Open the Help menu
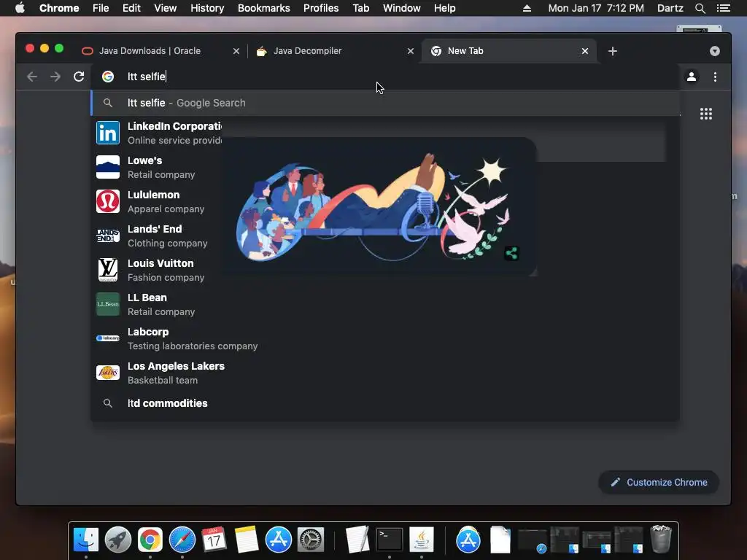 pos(444,8)
